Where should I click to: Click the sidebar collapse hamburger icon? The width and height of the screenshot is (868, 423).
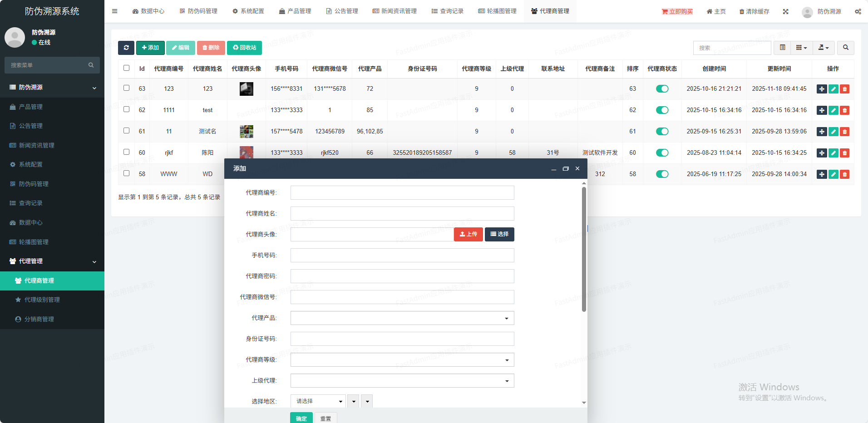[x=115, y=11]
